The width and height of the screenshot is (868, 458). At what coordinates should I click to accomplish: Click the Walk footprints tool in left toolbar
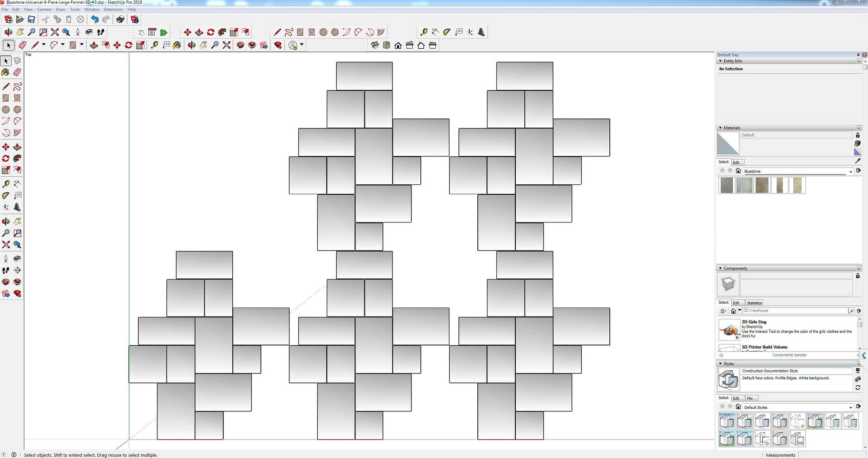coord(6,270)
